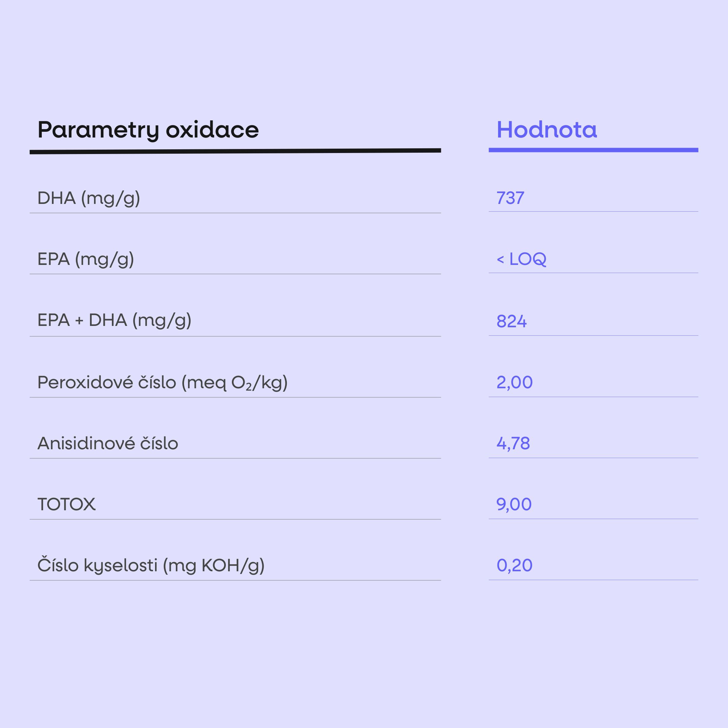The width and height of the screenshot is (728, 728).
Task: Select the 'Anisidinové číslo' label
Action: (x=108, y=443)
